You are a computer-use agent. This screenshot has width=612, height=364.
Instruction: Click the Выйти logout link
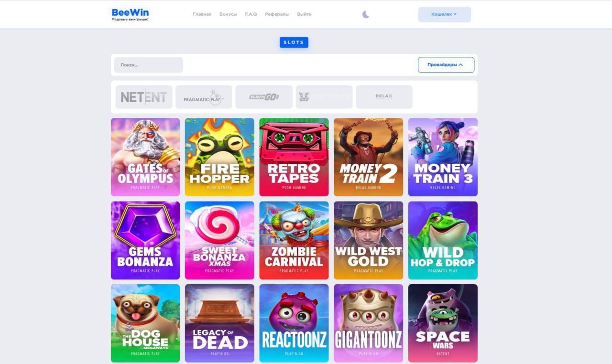pyautogui.click(x=304, y=14)
